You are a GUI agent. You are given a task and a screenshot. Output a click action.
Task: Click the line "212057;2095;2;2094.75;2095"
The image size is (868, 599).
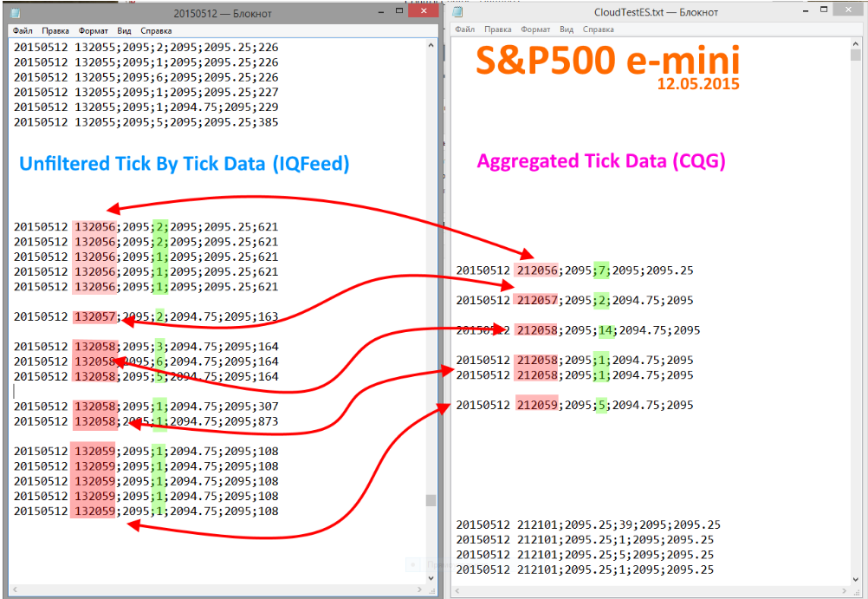click(x=574, y=301)
